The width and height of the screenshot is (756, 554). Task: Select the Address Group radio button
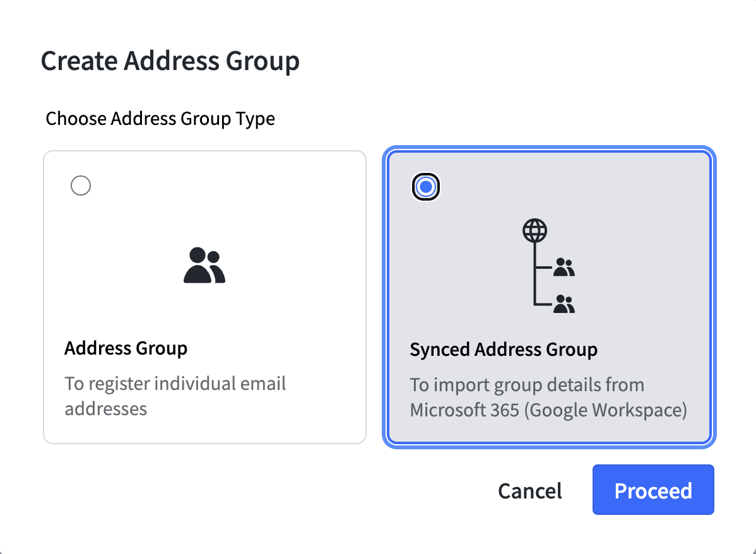pyautogui.click(x=80, y=185)
